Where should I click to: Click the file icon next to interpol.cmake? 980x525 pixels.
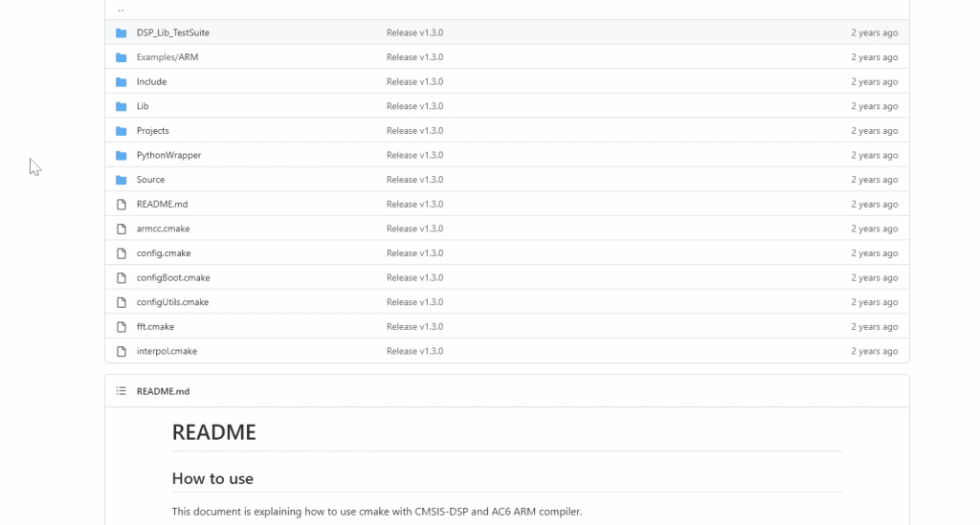122,351
